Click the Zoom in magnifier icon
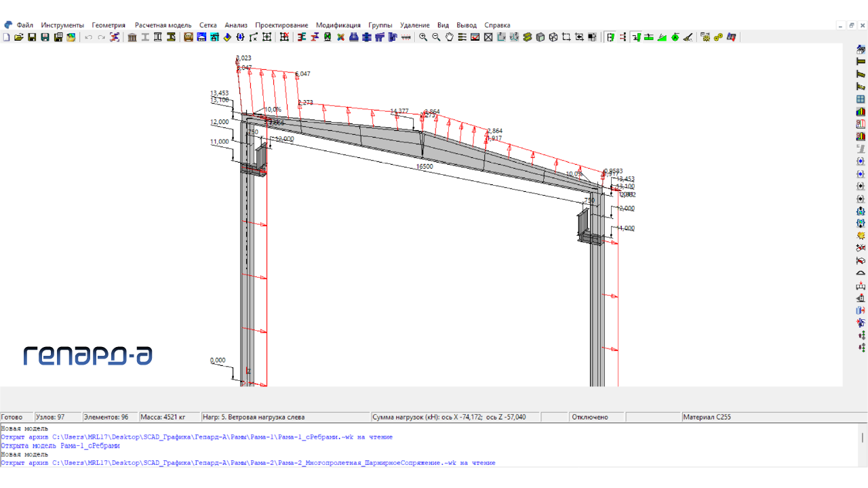 pos(423,37)
